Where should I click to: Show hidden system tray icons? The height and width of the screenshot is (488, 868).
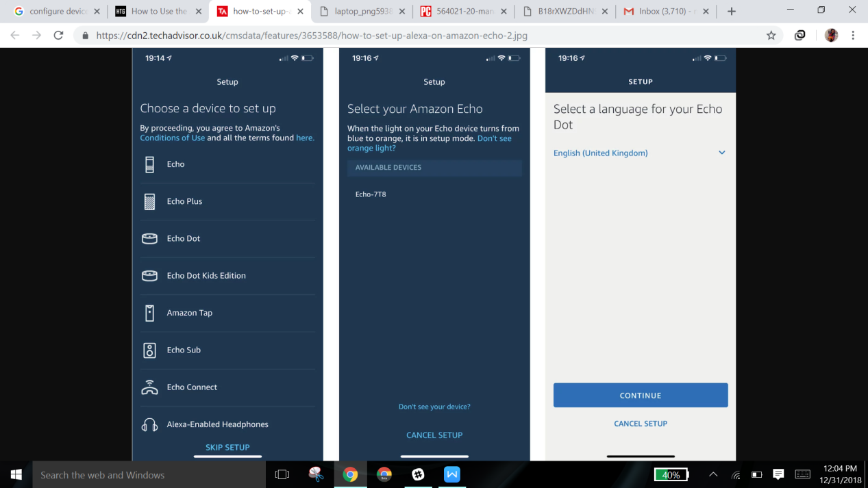(713, 474)
